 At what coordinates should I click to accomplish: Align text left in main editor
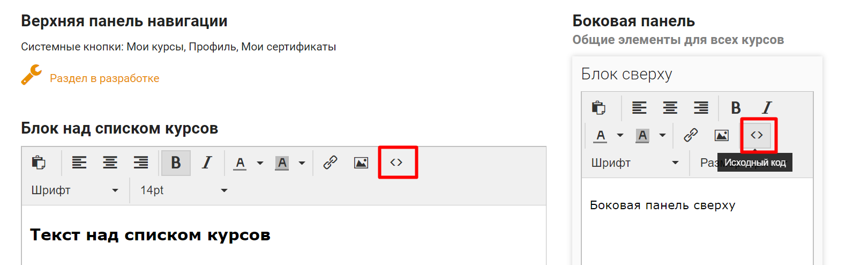point(79,163)
